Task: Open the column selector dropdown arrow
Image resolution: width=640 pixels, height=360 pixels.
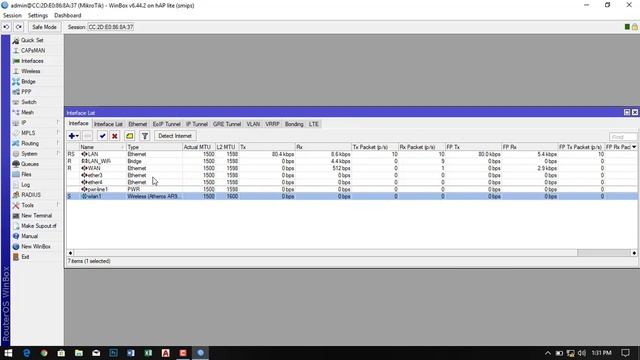Action: pyautogui.click(x=634, y=147)
